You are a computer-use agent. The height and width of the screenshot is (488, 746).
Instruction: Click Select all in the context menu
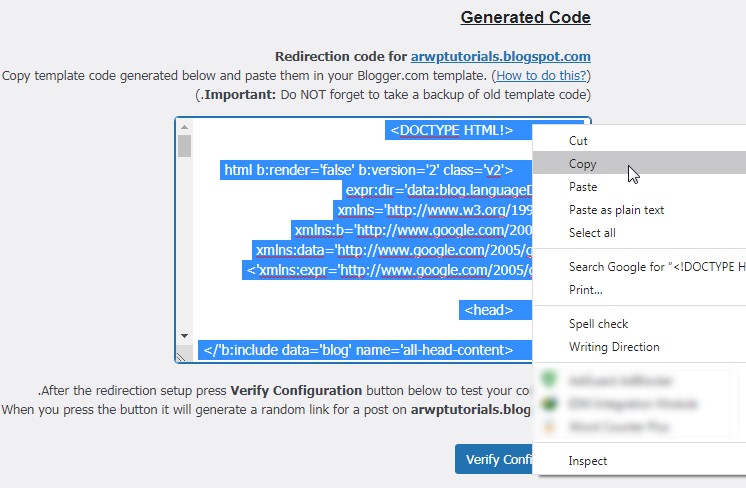[592, 233]
